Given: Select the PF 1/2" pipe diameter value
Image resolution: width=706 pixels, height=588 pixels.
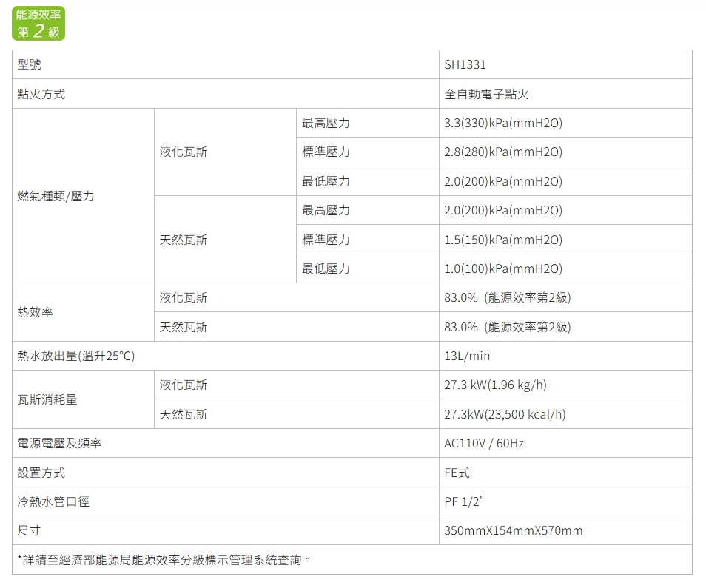Looking at the screenshot, I should (x=464, y=501).
